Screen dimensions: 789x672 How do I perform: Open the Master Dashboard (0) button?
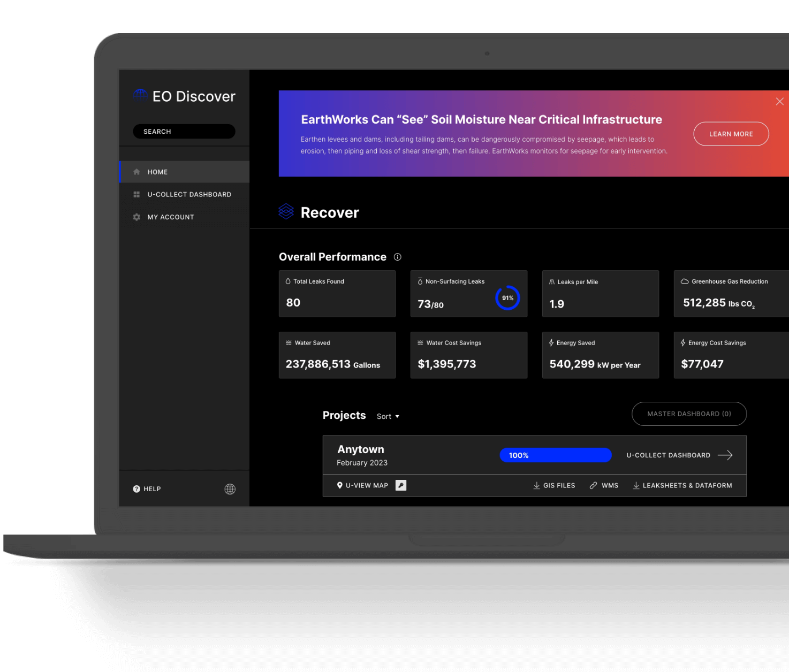click(x=689, y=414)
